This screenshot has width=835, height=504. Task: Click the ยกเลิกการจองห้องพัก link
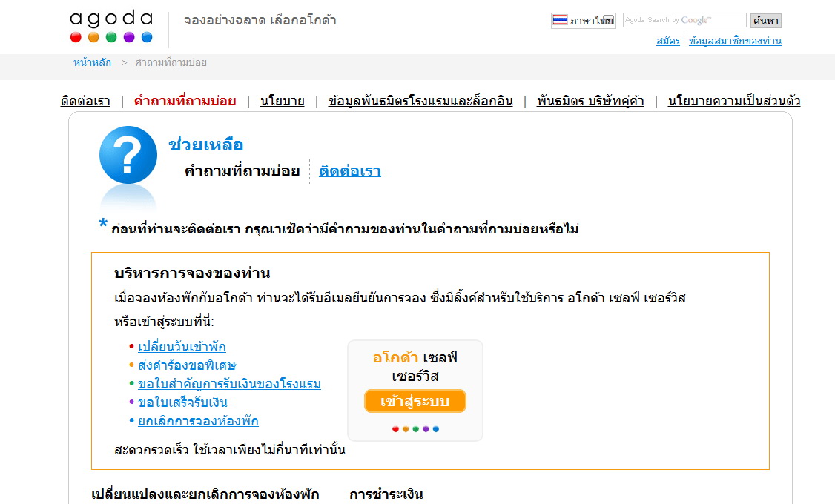tap(198, 421)
